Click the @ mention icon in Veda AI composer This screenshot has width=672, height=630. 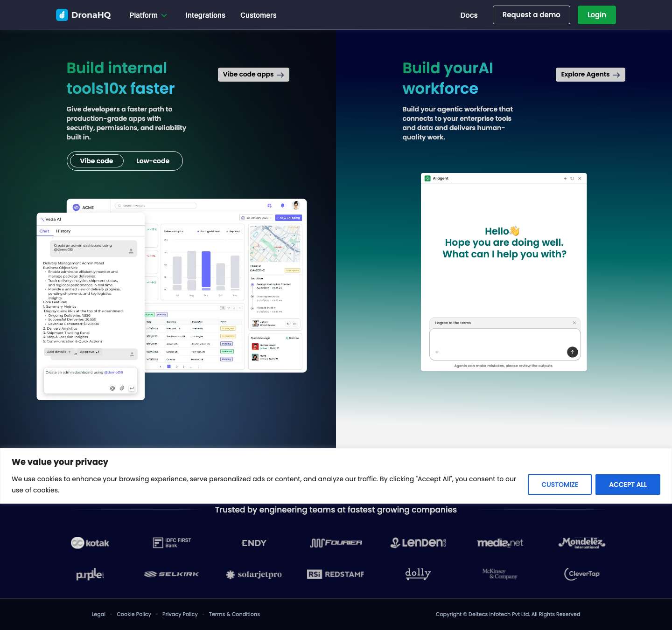112,388
